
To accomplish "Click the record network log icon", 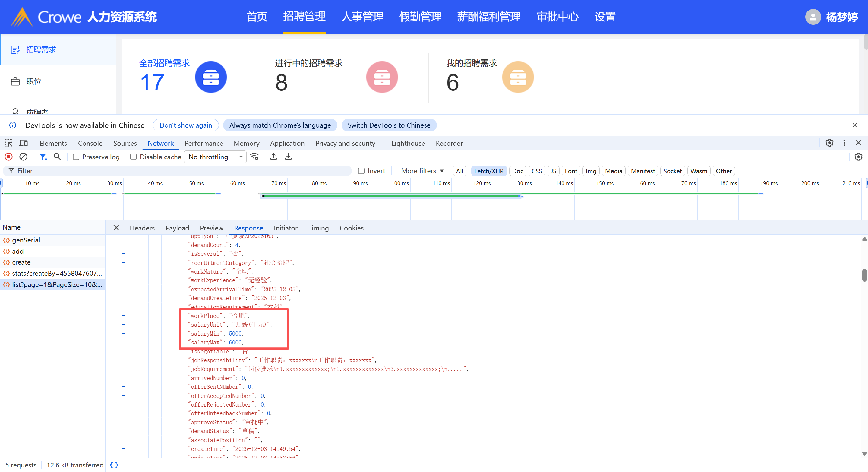I will 9,157.
